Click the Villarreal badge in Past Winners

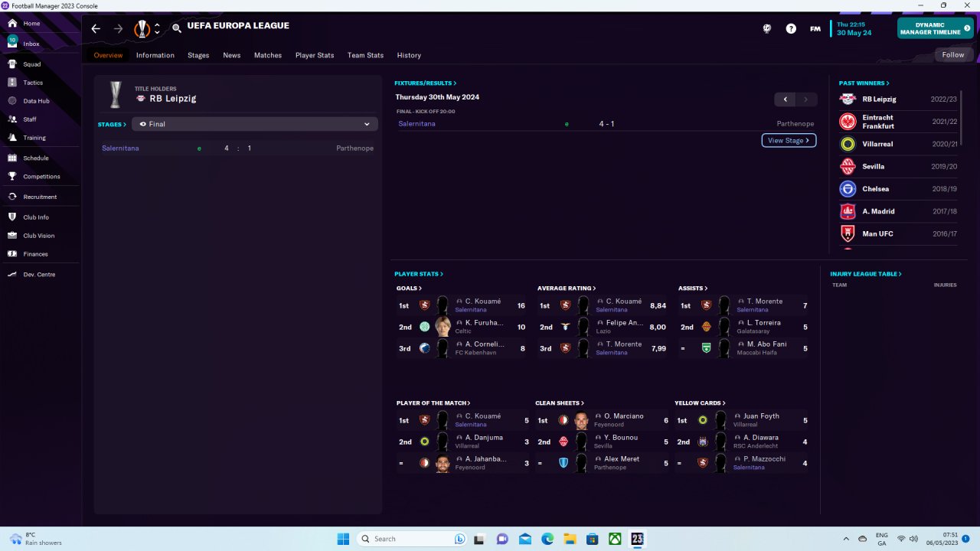pyautogui.click(x=848, y=144)
